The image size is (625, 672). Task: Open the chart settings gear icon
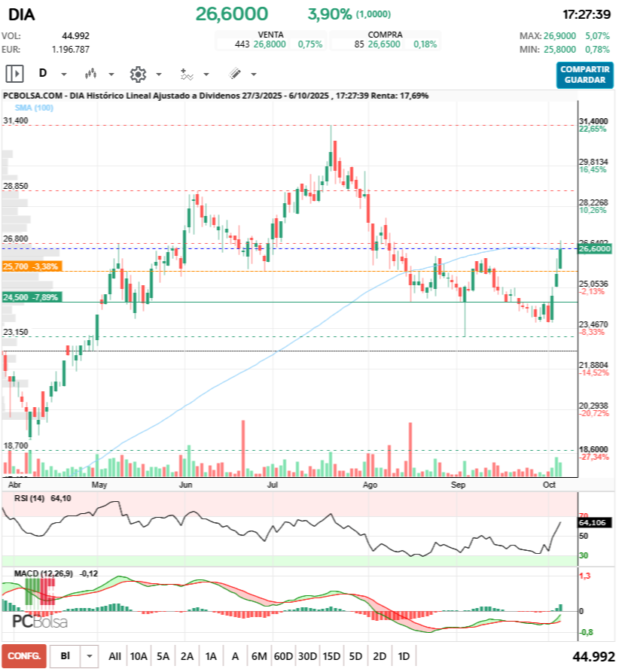click(x=138, y=73)
